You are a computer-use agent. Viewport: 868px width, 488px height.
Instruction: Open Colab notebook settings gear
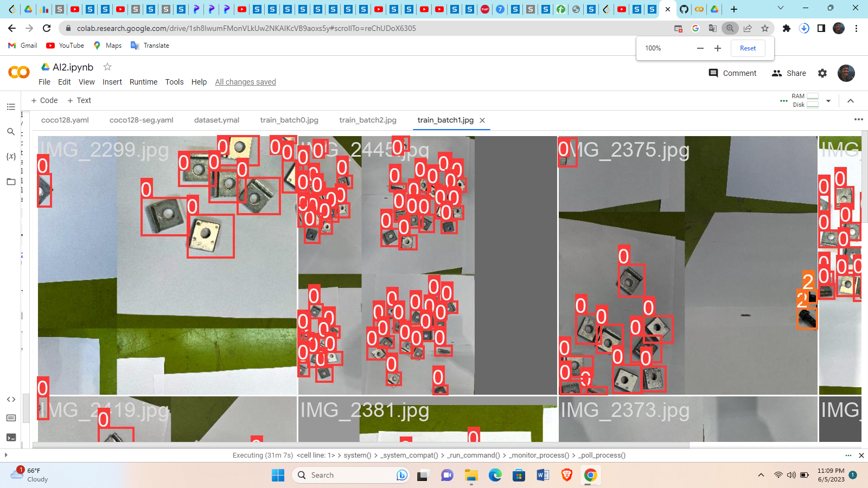[x=822, y=73]
